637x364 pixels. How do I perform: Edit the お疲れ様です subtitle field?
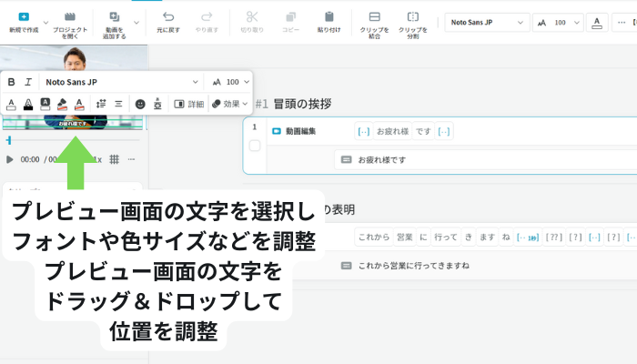(x=485, y=160)
